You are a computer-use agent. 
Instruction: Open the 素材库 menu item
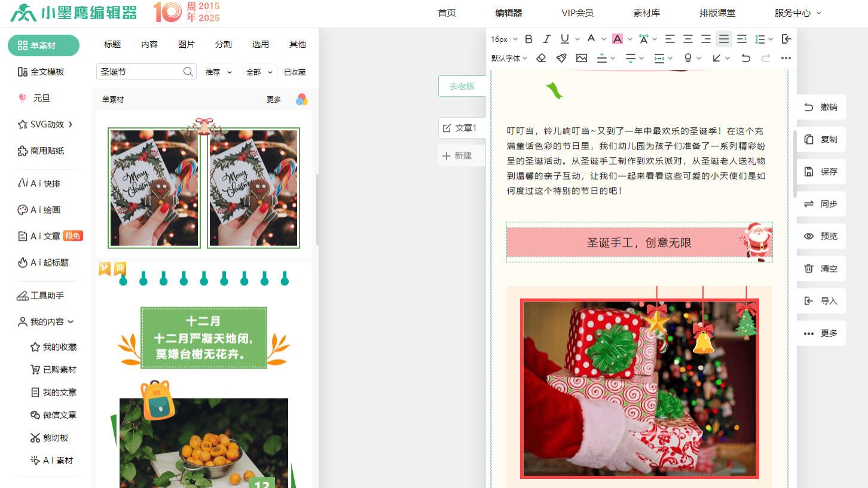(646, 12)
